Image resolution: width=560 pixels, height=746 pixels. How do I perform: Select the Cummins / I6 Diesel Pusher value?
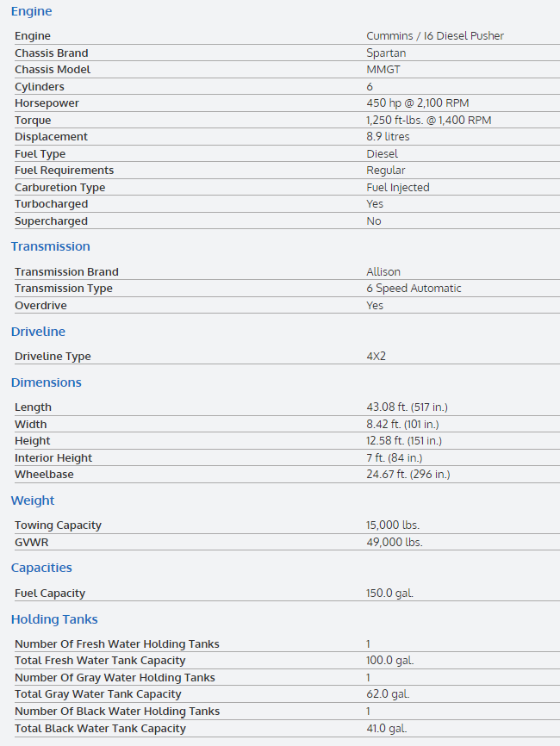pos(435,36)
